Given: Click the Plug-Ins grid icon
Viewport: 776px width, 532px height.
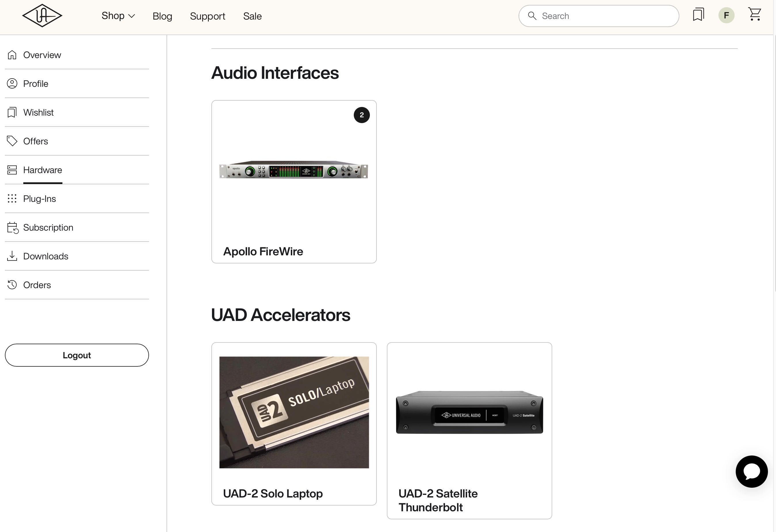Looking at the screenshot, I should [12, 199].
